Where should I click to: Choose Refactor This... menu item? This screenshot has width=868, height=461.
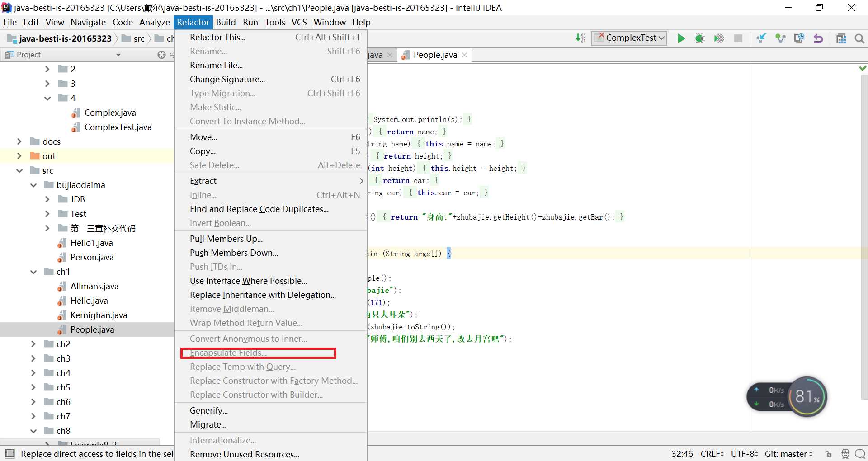[270, 37]
